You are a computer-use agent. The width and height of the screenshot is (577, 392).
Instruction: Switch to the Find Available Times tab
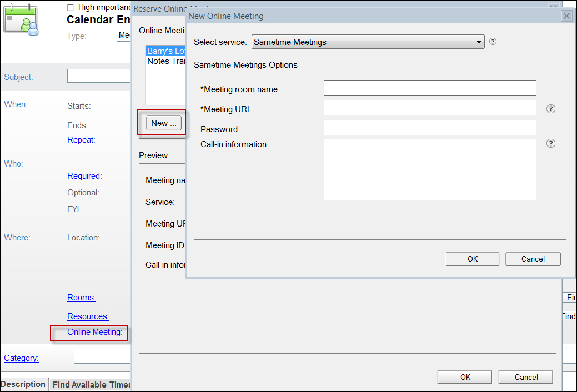91,385
